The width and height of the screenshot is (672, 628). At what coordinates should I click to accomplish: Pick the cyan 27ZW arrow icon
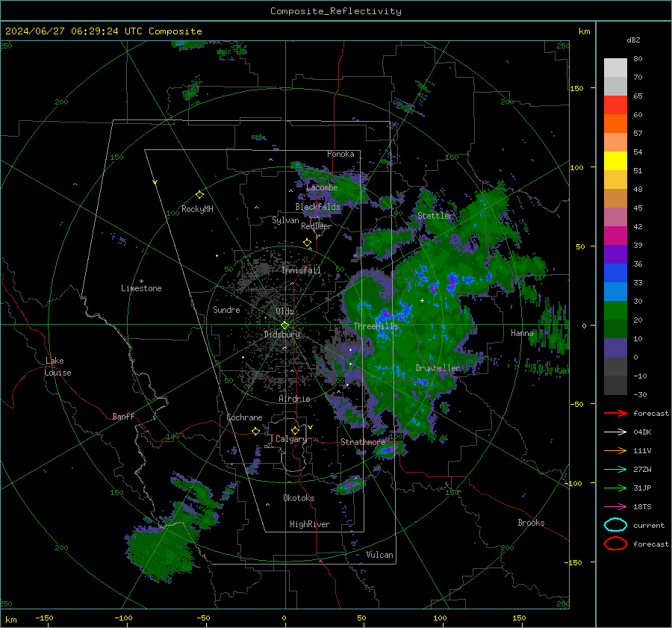615,470
